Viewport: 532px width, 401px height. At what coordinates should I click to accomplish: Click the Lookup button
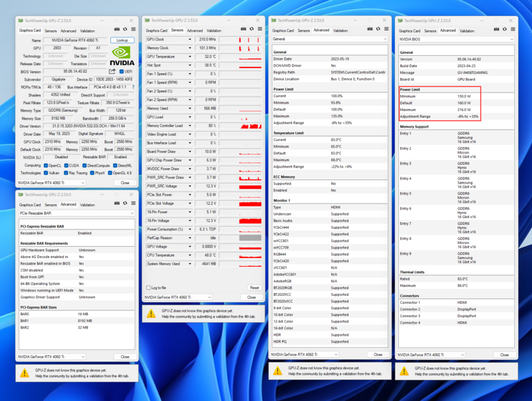122,40
